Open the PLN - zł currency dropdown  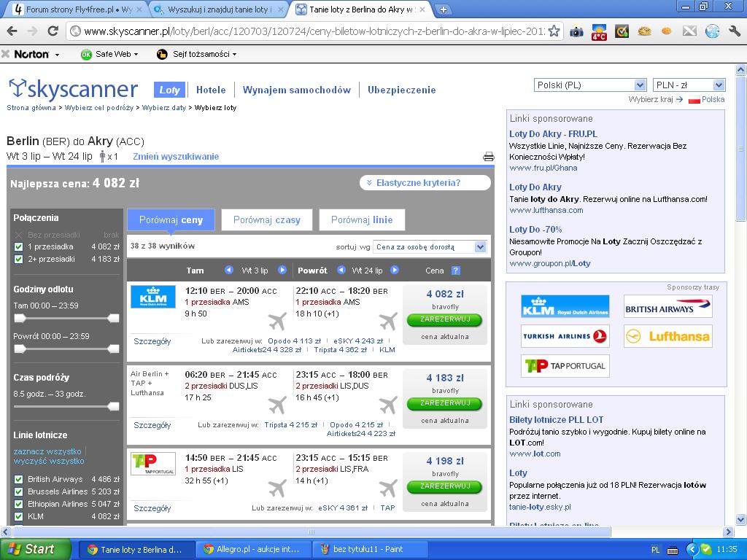[x=689, y=85]
